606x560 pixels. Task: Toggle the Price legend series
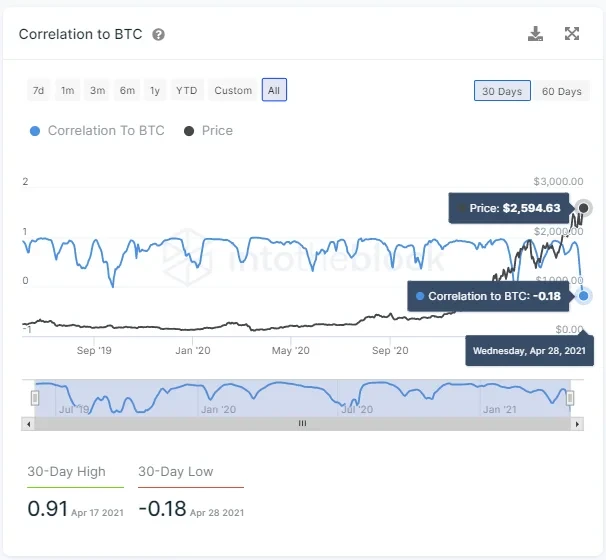click(x=208, y=130)
